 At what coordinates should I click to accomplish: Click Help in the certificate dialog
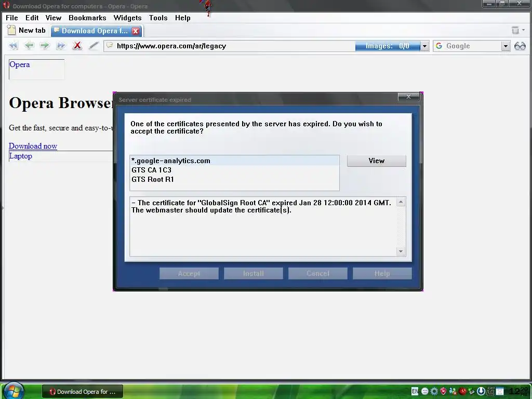[382, 273]
